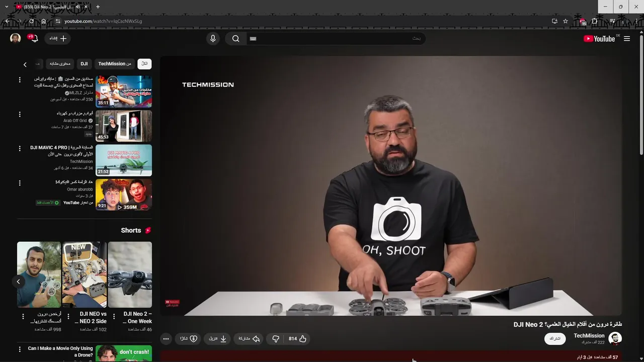Open more actions three-dot menu under video
This screenshot has height=362, width=644.
click(166, 339)
